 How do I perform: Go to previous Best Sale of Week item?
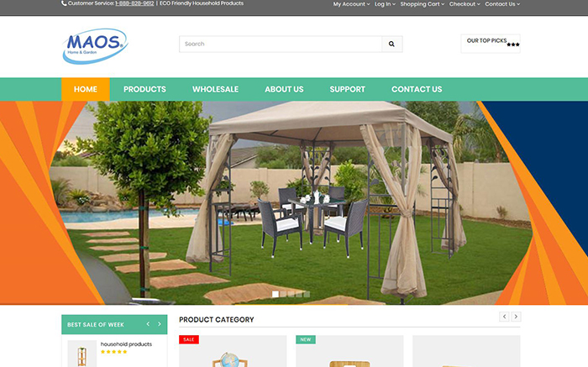[x=148, y=324]
